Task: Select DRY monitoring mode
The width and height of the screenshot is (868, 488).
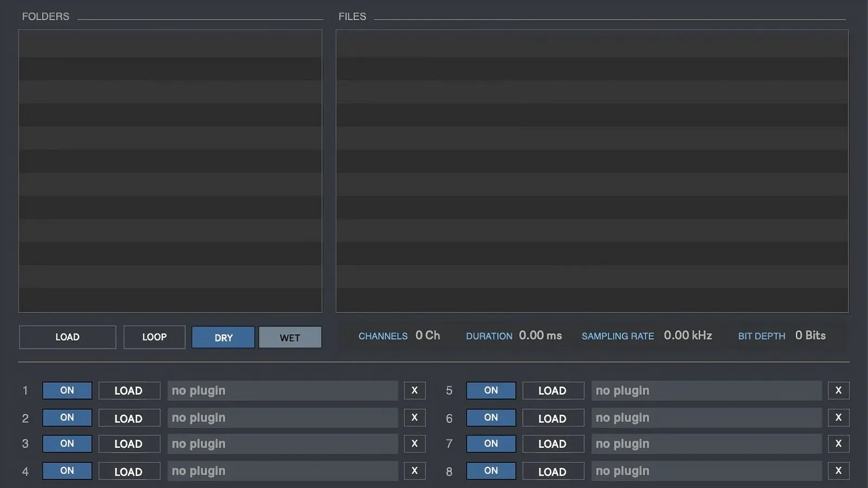Action: 223,337
